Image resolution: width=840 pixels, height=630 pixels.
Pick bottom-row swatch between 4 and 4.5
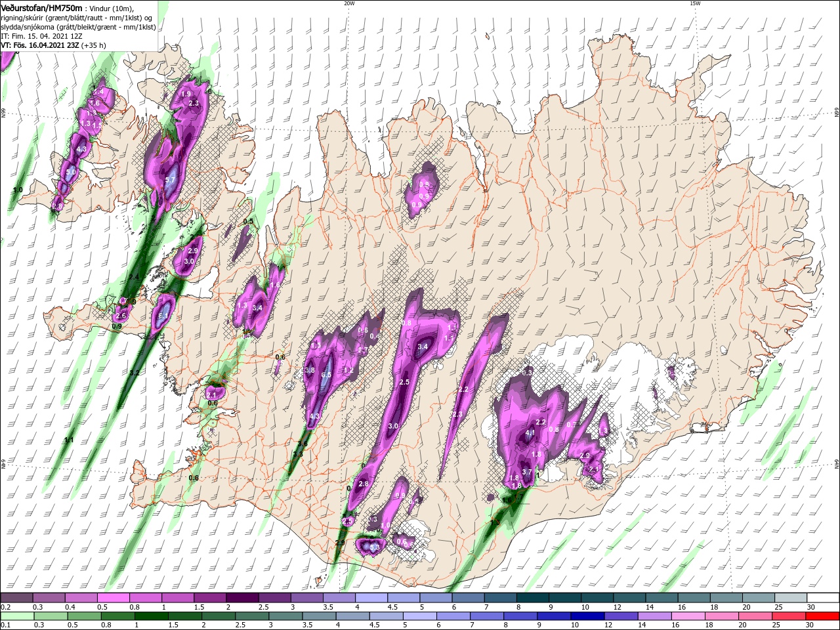coord(352,616)
